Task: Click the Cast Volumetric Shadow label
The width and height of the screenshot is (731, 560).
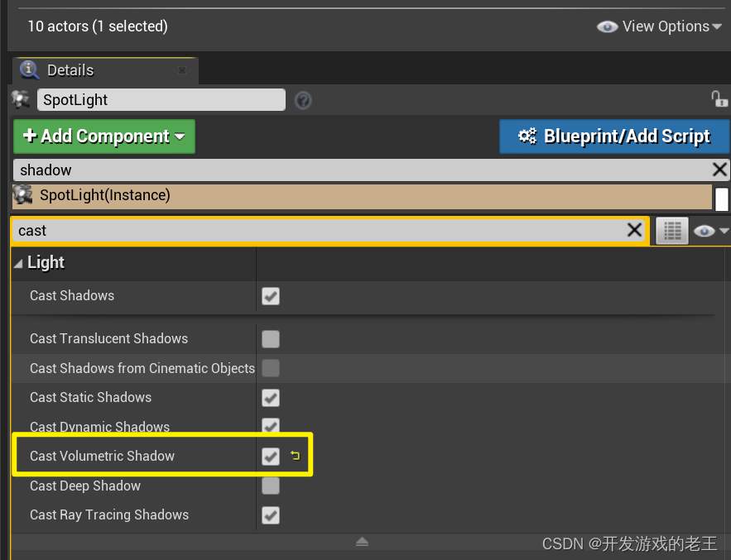Action: (102, 456)
